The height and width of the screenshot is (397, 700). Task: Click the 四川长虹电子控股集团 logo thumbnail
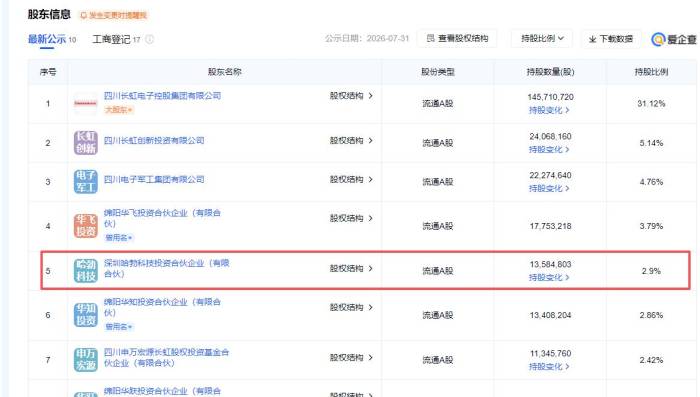pyautogui.click(x=85, y=104)
